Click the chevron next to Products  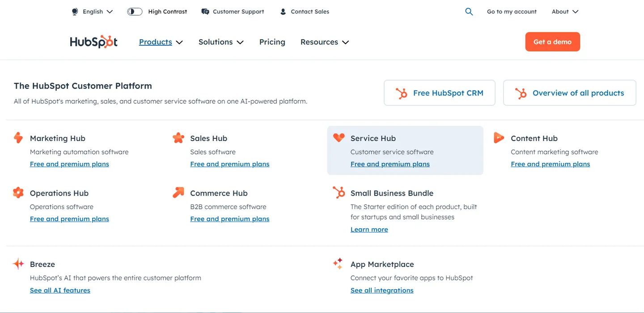tap(179, 42)
